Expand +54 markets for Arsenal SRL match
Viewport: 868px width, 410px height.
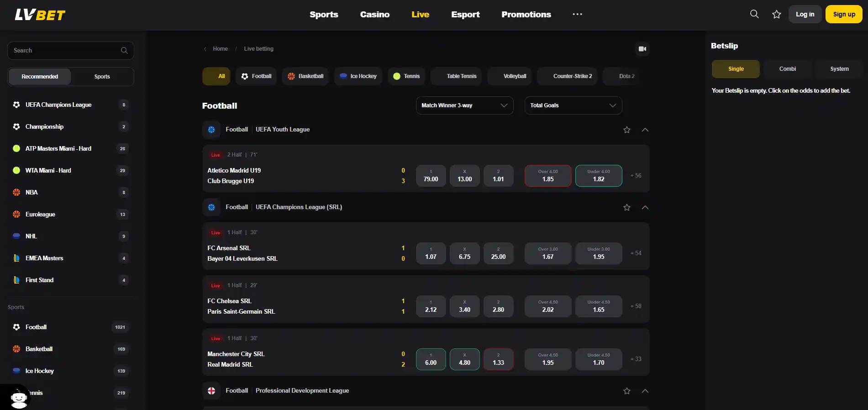pos(636,253)
